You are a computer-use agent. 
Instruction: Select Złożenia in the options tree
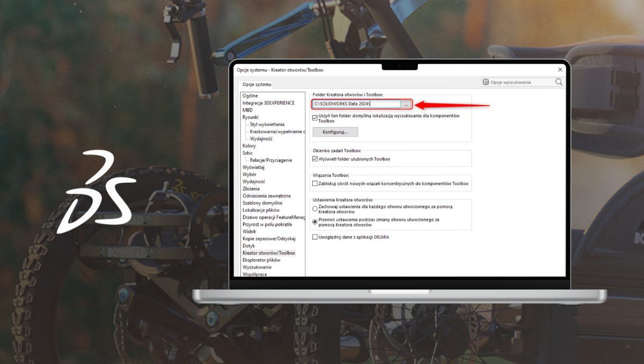[251, 189]
